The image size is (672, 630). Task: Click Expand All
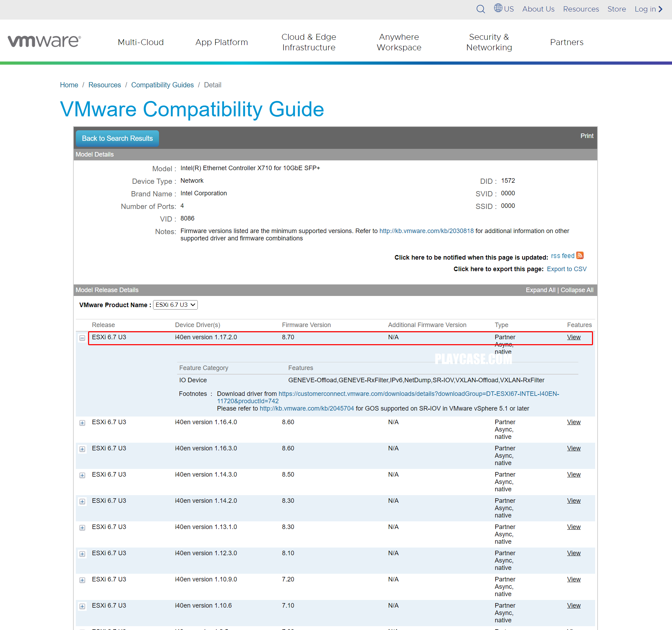(x=540, y=290)
